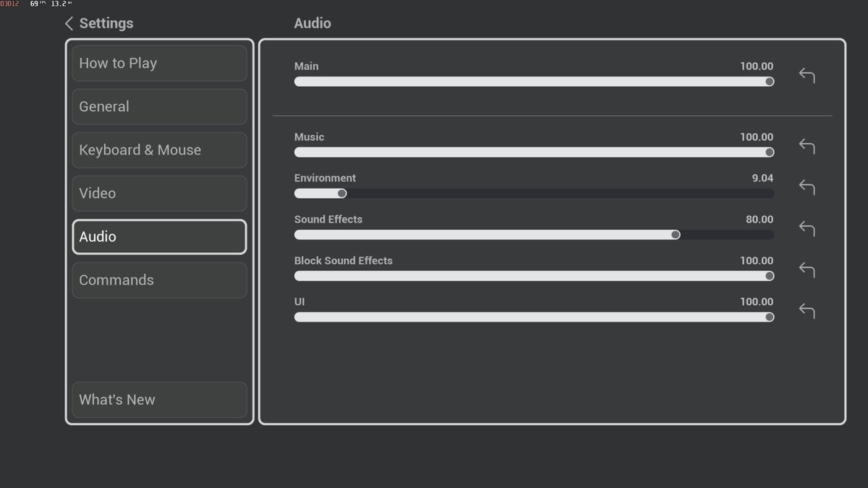
Task: Open the How to Play section
Action: pyautogui.click(x=159, y=64)
